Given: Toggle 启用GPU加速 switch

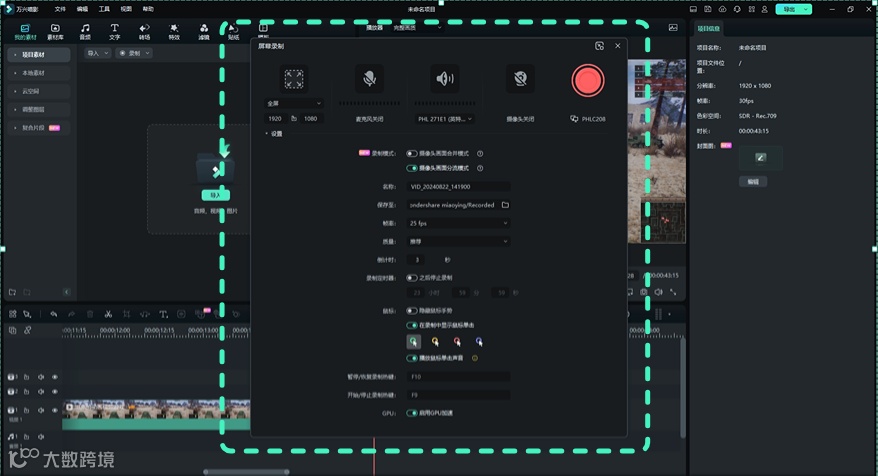Looking at the screenshot, I should click(412, 413).
